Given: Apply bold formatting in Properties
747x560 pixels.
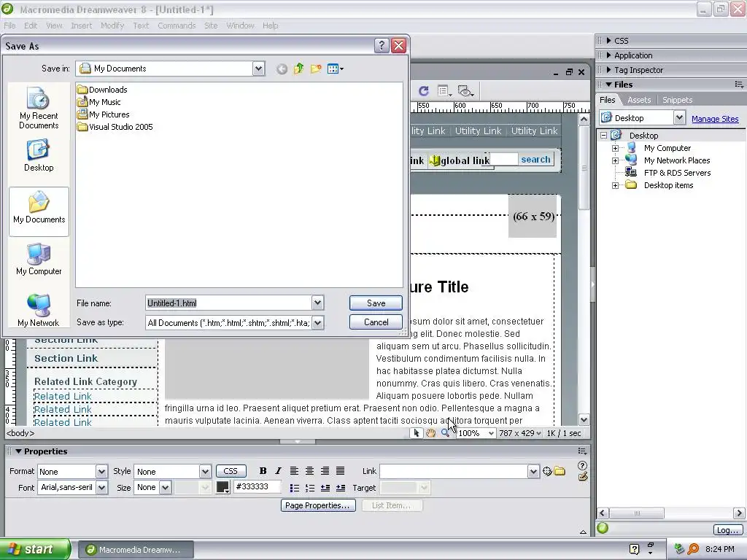Looking at the screenshot, I should click(263, 471).
